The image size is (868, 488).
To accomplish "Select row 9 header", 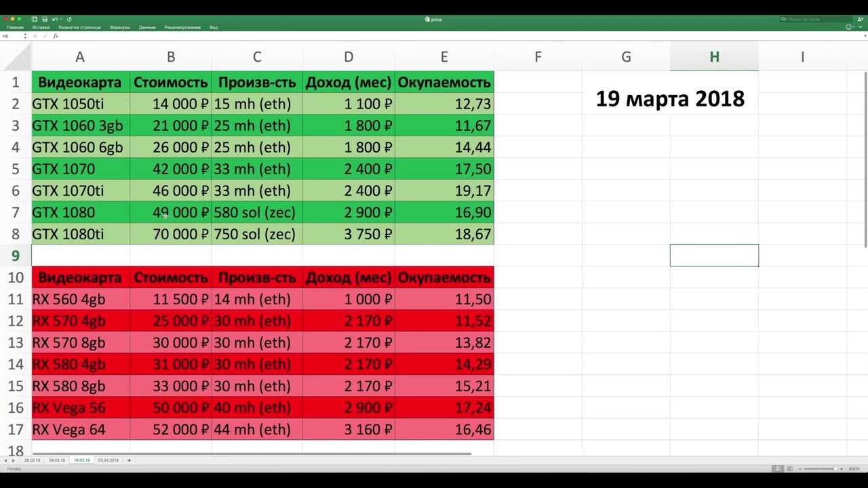I will 16,256.
